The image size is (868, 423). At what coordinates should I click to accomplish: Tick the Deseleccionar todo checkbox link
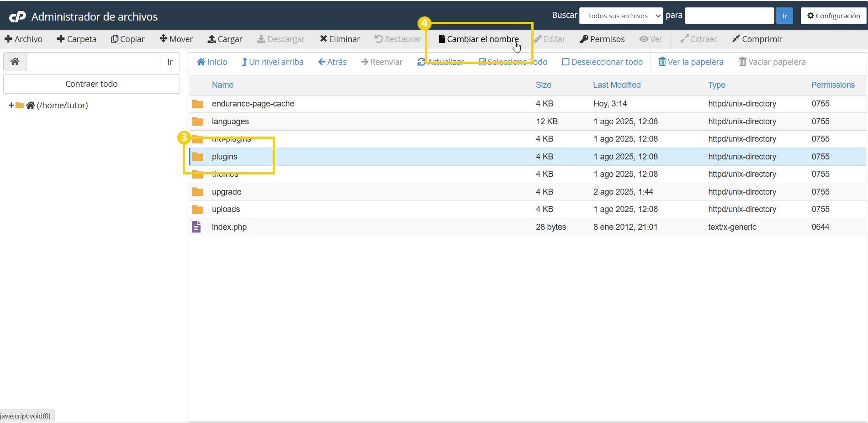[x=602, y=62]
